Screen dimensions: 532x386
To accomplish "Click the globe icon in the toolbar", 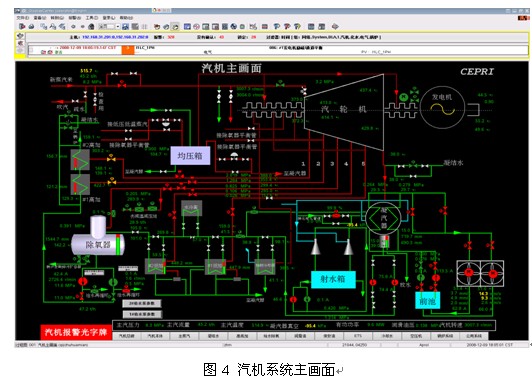I will [x=234, y=26].
